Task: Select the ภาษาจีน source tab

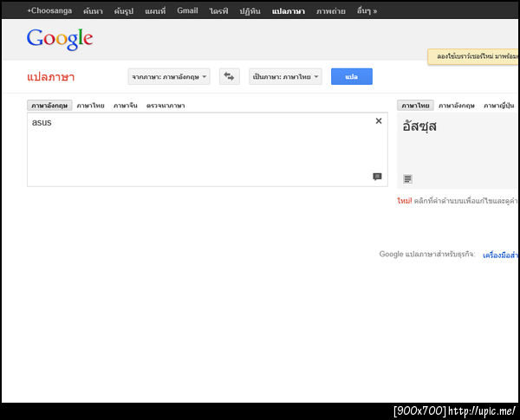Action: click(126, 106)
